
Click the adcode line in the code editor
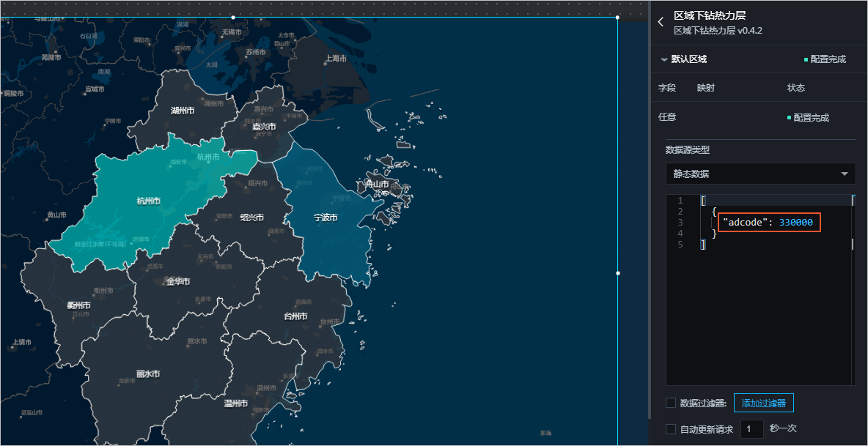[768, 222]
